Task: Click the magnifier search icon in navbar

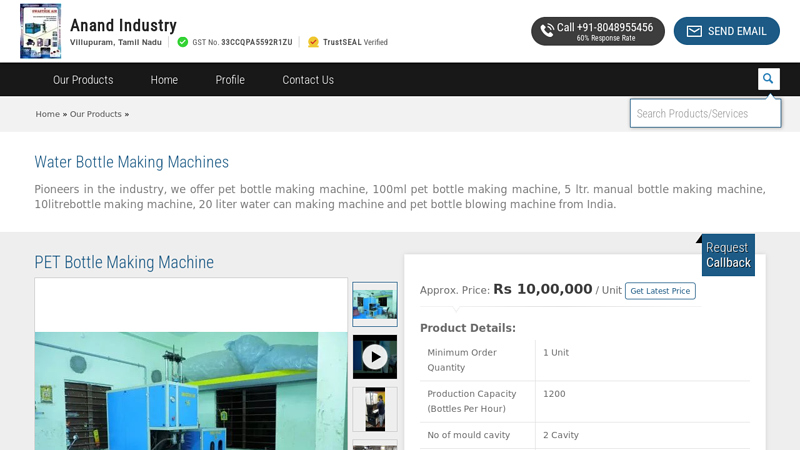Action: click(x=768, y=79)
